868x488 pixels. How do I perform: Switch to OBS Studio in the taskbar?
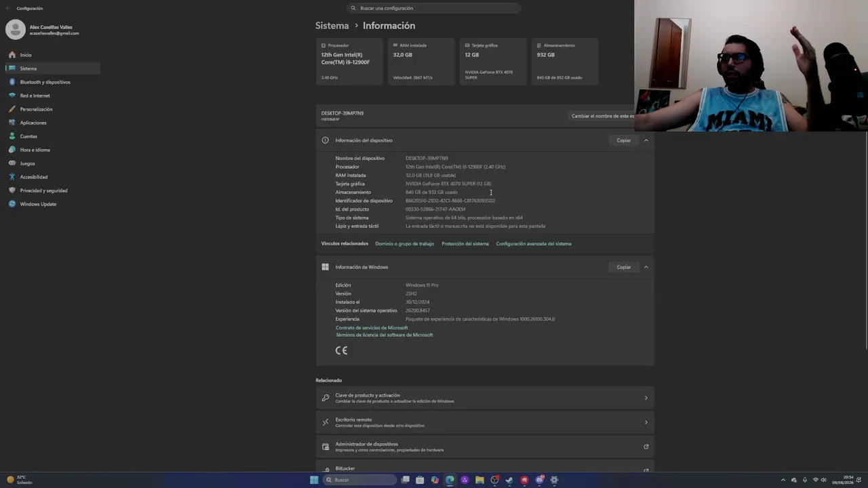(494, 480)
